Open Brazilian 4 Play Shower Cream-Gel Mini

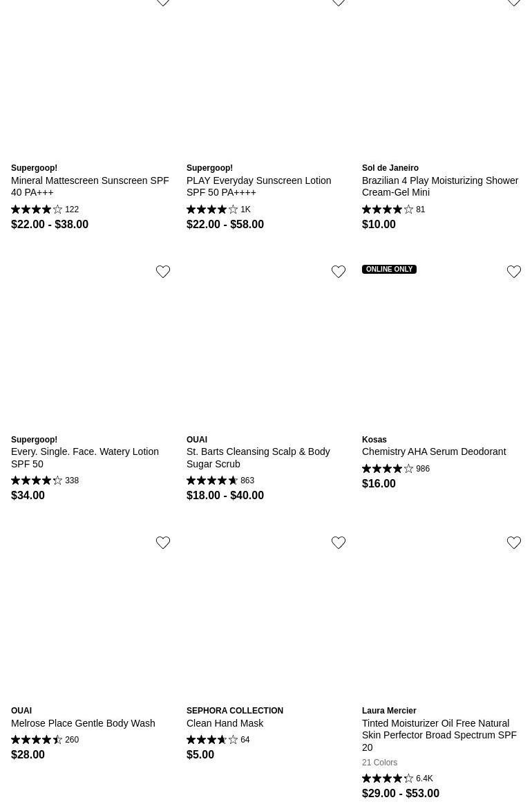click(x=439, y=186)
